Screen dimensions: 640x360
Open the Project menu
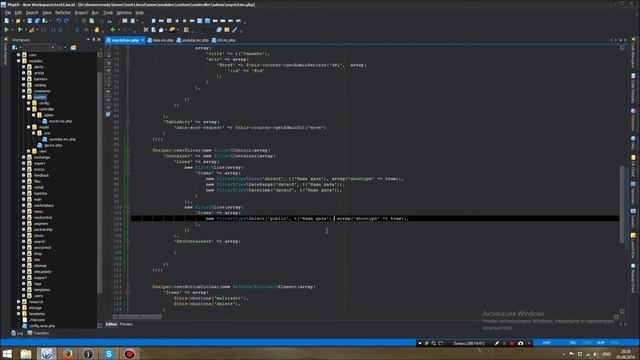coord(81,13)
